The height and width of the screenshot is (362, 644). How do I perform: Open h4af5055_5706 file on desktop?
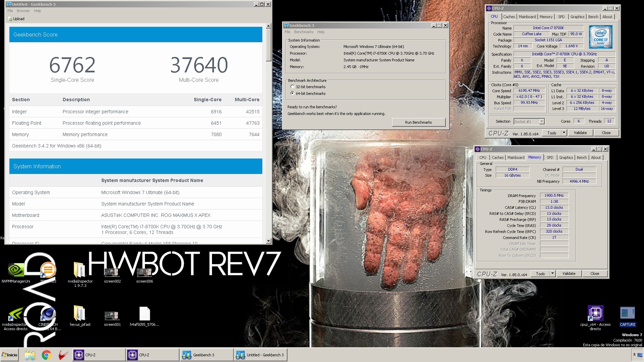[x=145, y=317]
